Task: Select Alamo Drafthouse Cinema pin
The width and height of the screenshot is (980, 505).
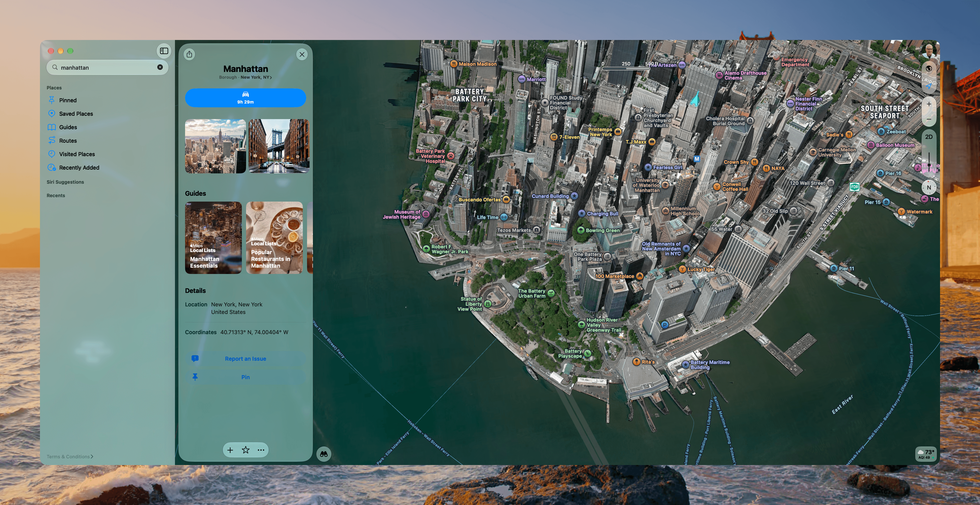Action: click(x=719, y=75)
